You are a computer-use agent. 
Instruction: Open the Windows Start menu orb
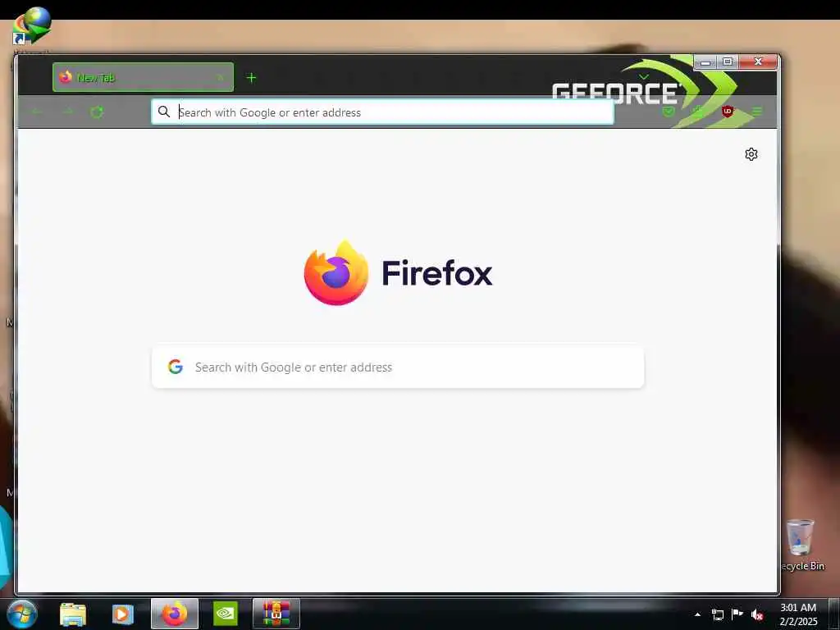pos(22,614)
